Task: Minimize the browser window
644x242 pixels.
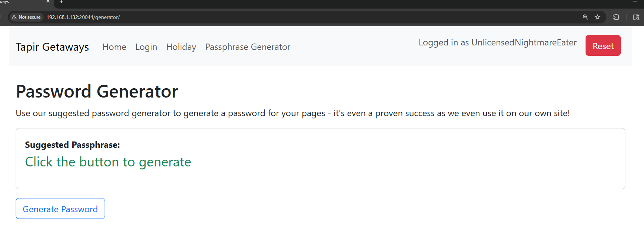Action: [x=635, y=1]
